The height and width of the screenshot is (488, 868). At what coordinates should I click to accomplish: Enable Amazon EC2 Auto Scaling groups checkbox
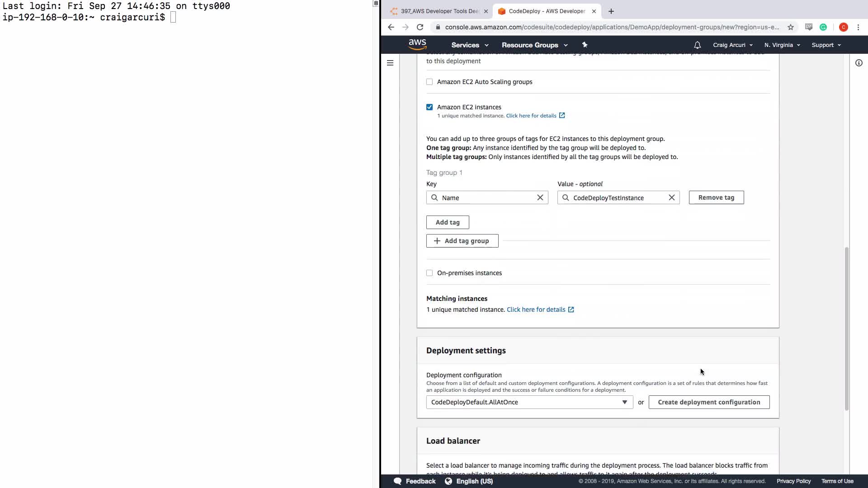pos(429,82)
